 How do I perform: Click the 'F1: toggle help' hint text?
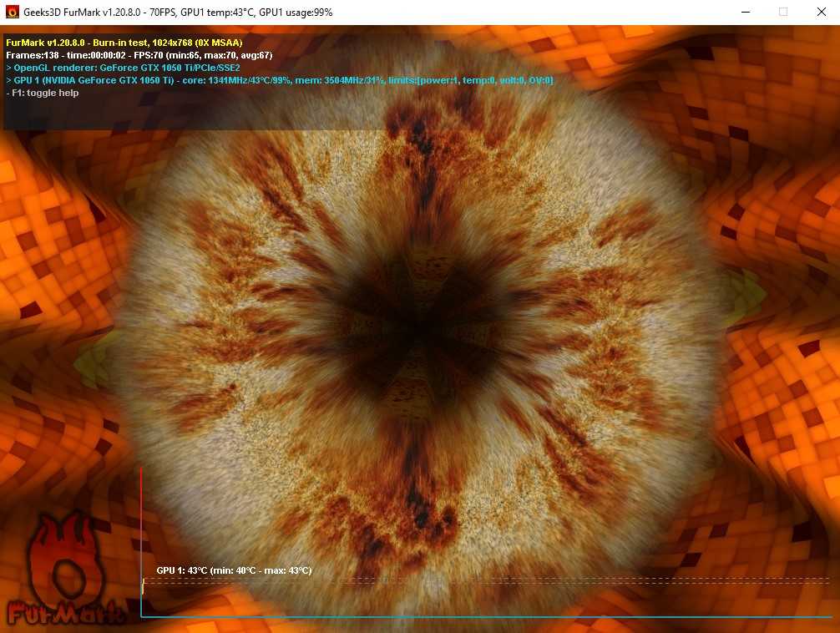click(x=43, y=93)
